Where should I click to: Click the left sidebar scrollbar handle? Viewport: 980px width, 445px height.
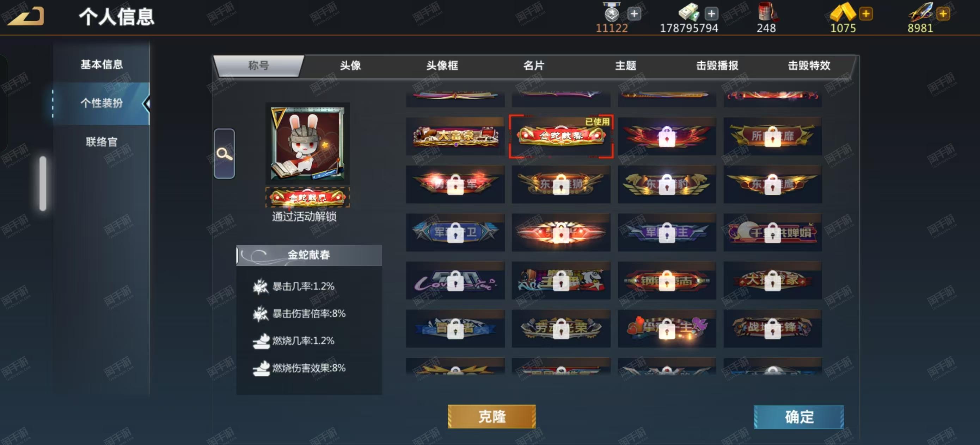pos(43,183)
